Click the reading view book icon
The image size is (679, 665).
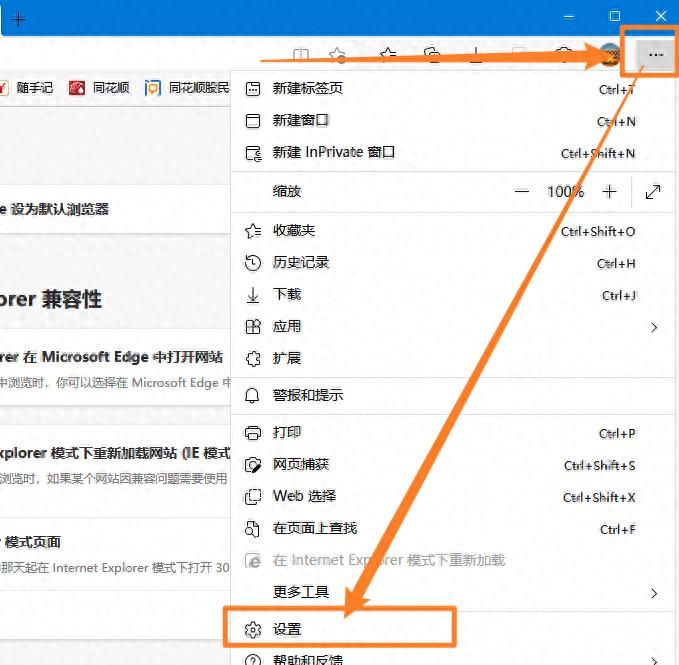click(x=301, y=55)
